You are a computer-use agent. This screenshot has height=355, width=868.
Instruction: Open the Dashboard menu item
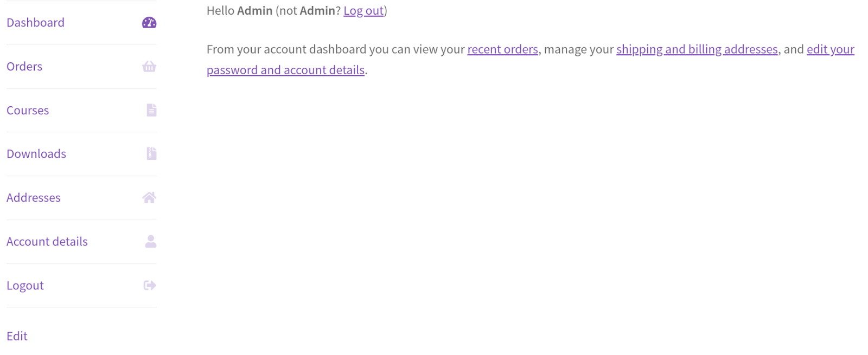35,23
